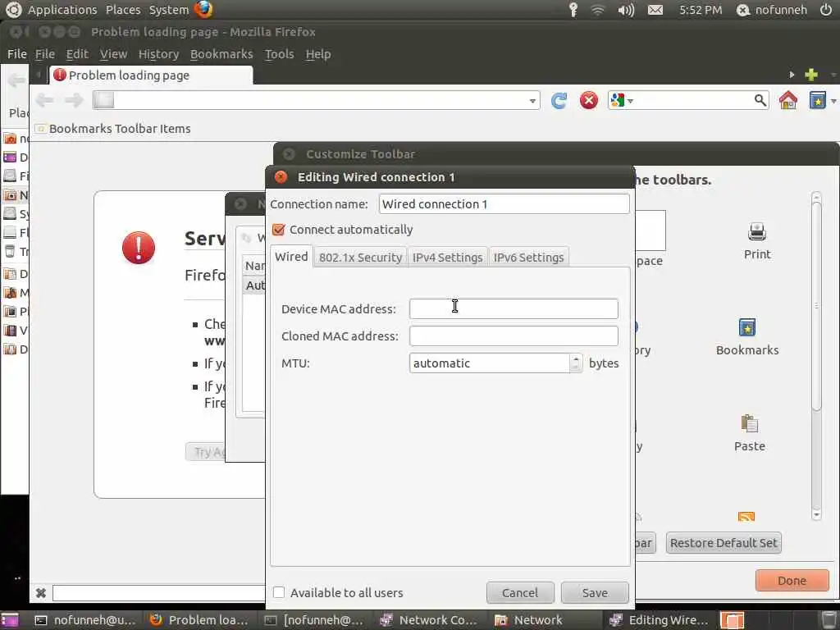Click the clock showing 5:52 PM
Viewport: 840px width, 630px height.
point(701,10)
